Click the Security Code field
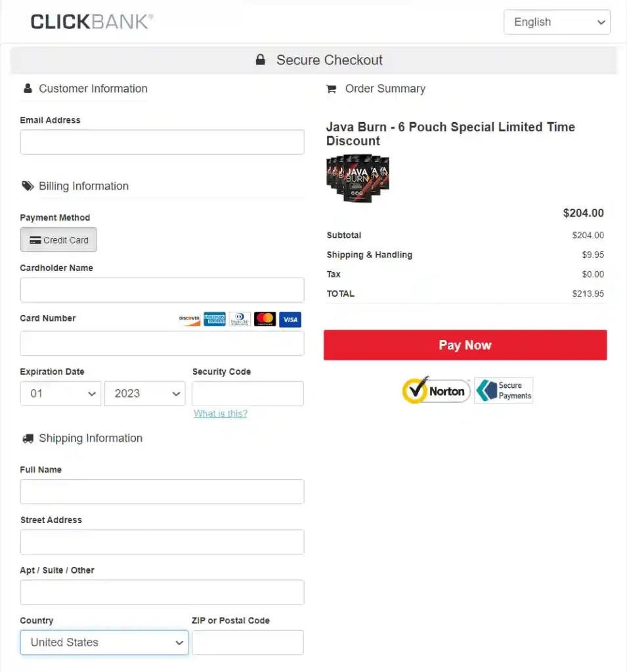 (x=248, y=394)
